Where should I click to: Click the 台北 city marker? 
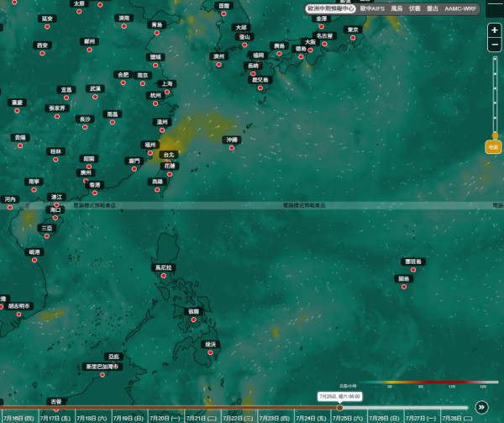click(169, 162)
